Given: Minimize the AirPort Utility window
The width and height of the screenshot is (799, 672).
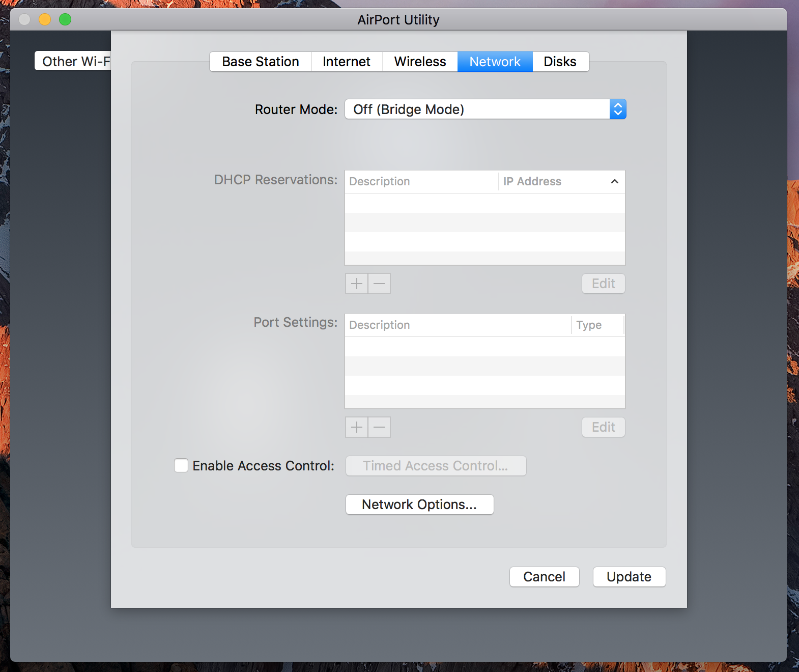Looking at the screenshot, I should click(x=45, y=20).
